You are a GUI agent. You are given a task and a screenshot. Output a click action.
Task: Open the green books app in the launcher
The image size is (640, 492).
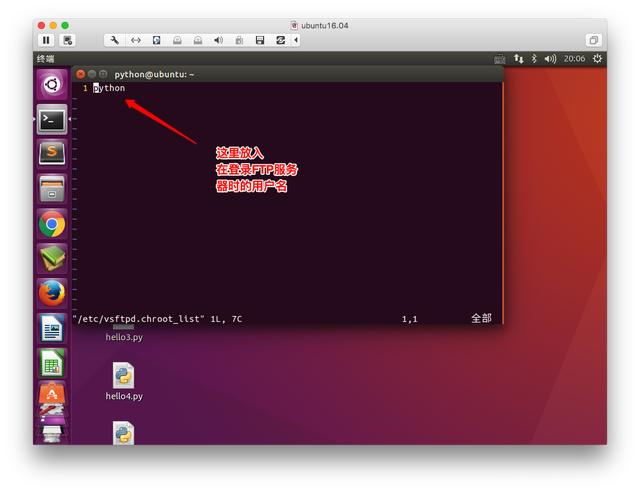pos(52,258)
